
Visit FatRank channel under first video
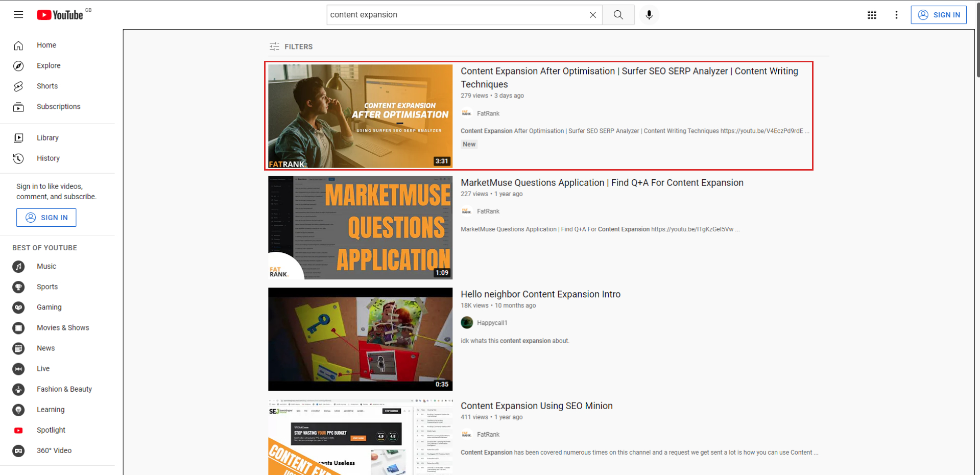(488, 113)
